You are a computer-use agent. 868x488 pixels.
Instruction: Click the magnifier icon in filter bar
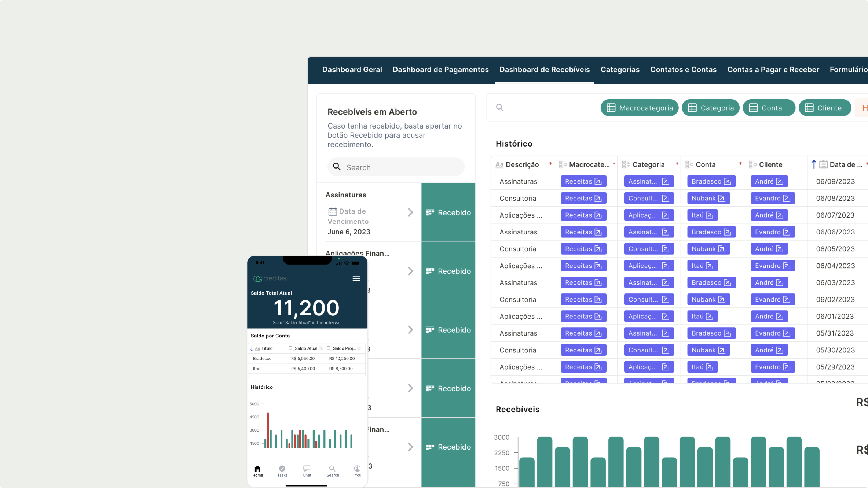(x=499, y=108)
